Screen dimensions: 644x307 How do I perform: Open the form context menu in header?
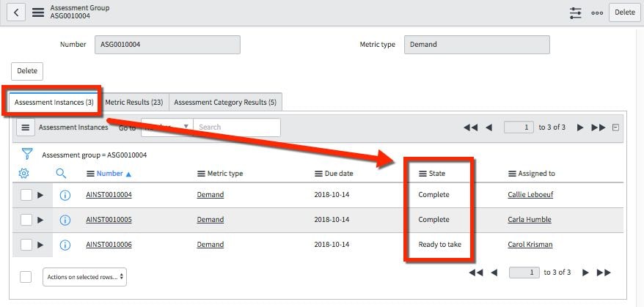click(x=38, y=12)
